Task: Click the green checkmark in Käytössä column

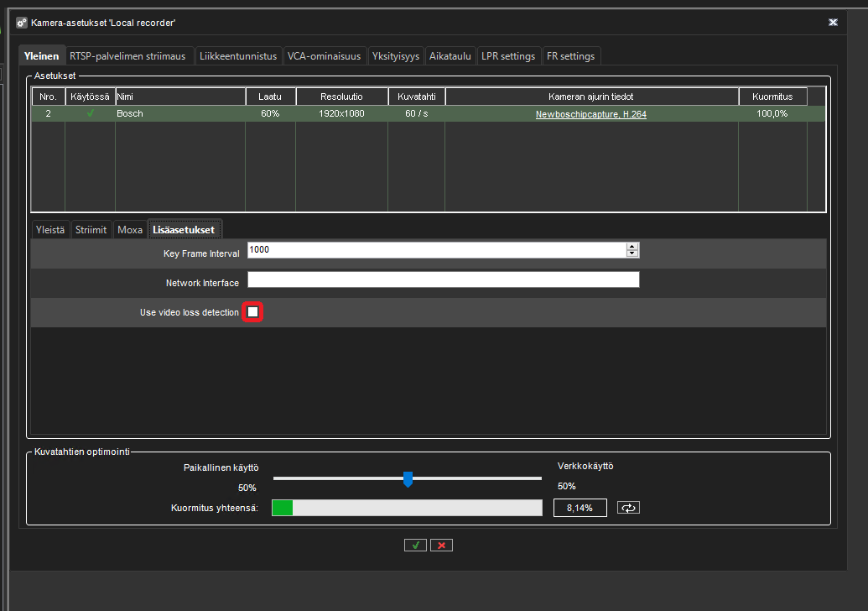Action: 91,113
